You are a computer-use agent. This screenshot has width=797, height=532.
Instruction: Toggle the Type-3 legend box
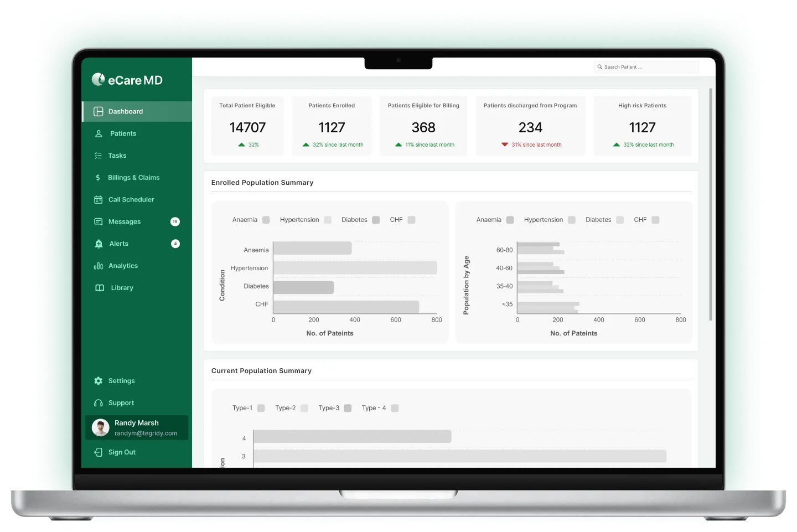tap(348, 408)
